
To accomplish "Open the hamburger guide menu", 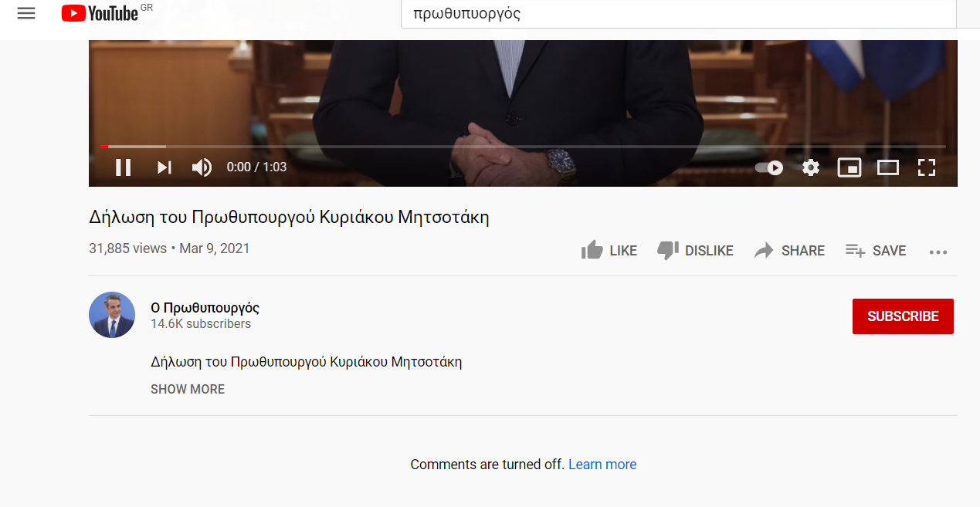I will click(26, 13).
